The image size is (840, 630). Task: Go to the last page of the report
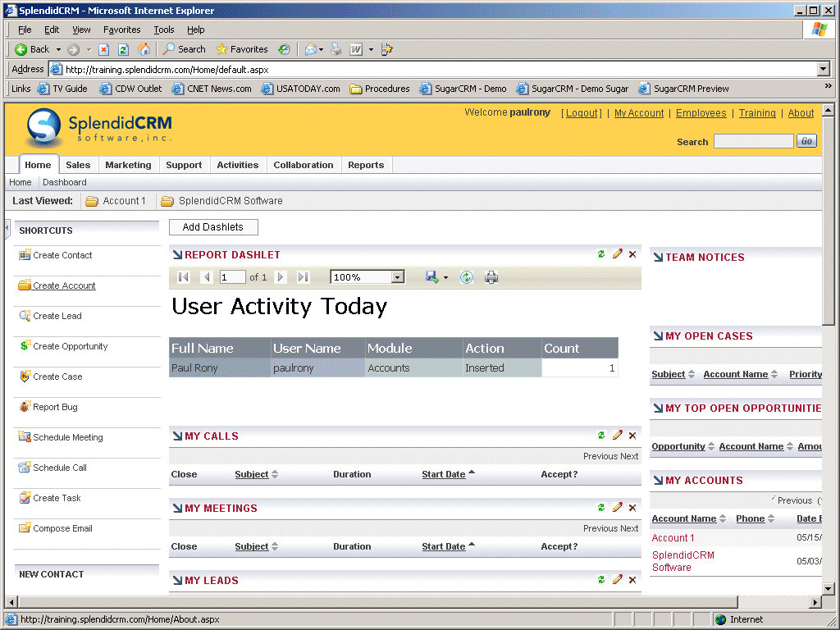[x=303, y=277]
